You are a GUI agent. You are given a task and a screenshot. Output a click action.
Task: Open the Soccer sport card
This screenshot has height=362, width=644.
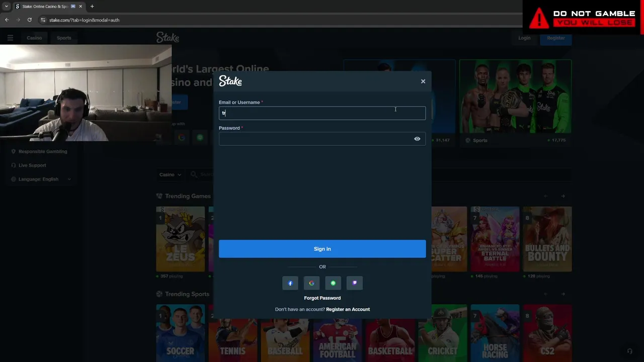(181, 333)
